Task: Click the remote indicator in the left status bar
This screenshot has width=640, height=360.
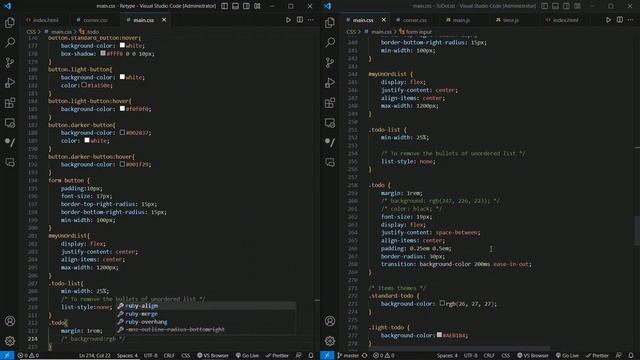Action: [x=7, y=356]
